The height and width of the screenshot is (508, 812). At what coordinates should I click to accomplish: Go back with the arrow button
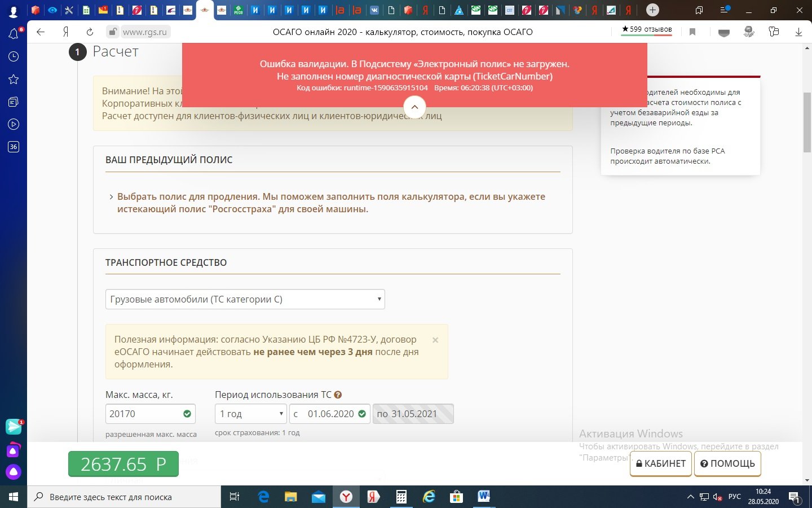click(x=41, y=32)
